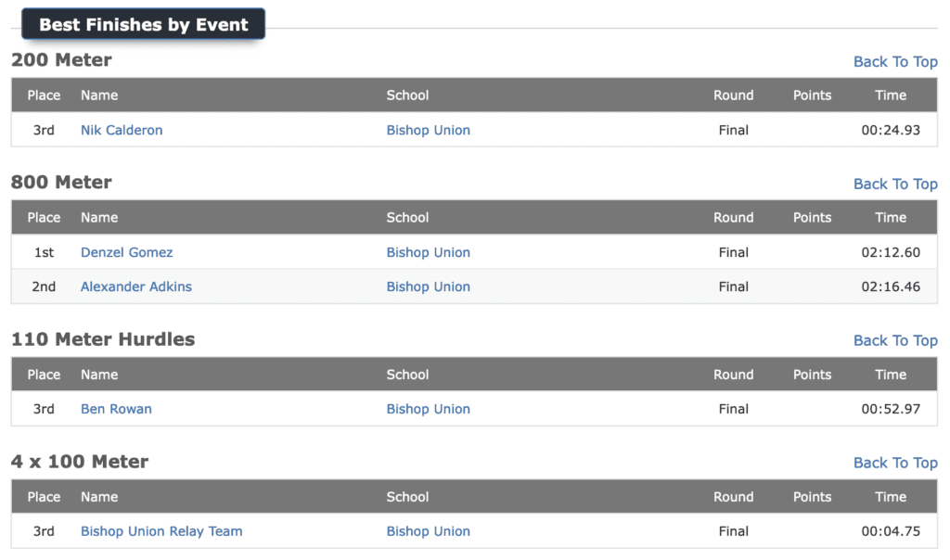
Task: Open Bishop Union school in 200 Meter row
Action: [x=429, y=130]
